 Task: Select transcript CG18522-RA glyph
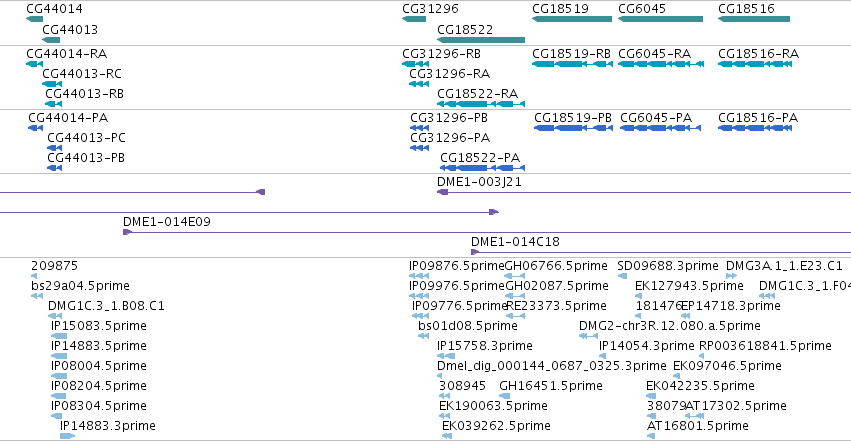coord(481,104)
